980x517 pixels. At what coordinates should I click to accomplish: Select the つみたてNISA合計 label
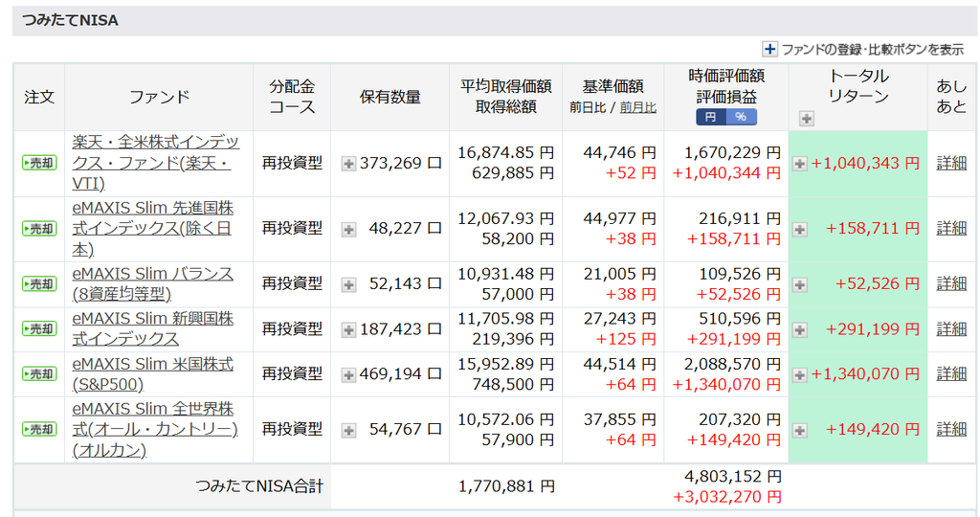click(x=259, y=485)
